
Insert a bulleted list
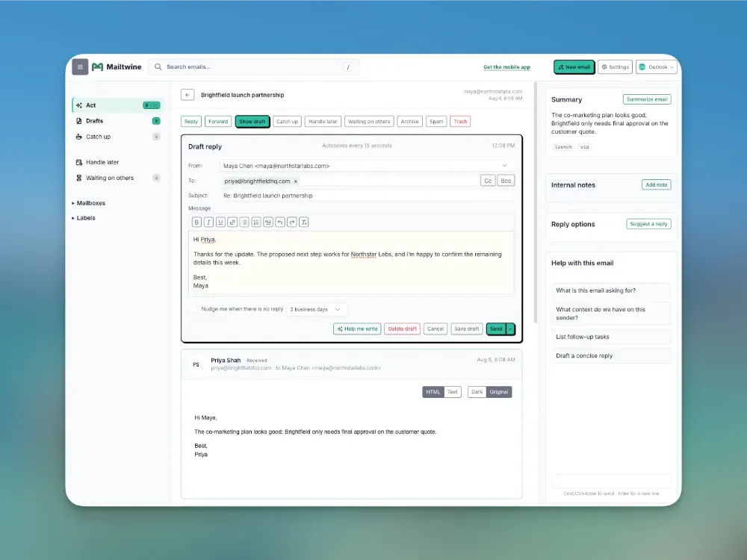[244, 223]
